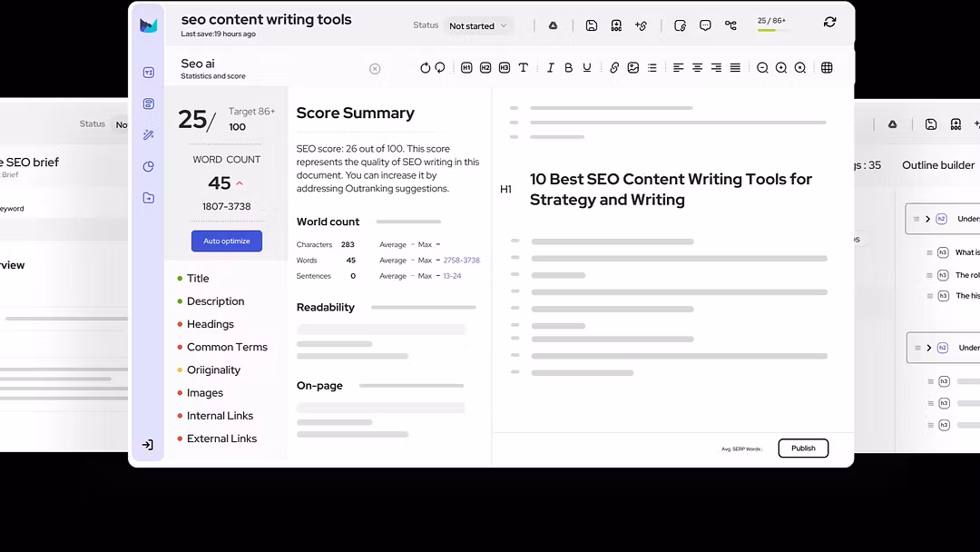Click the Google Drive icon
The image size is (980, 552).
553,25
